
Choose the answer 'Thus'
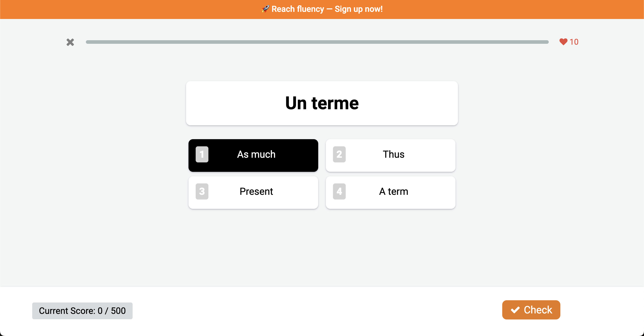pos(390,155)
